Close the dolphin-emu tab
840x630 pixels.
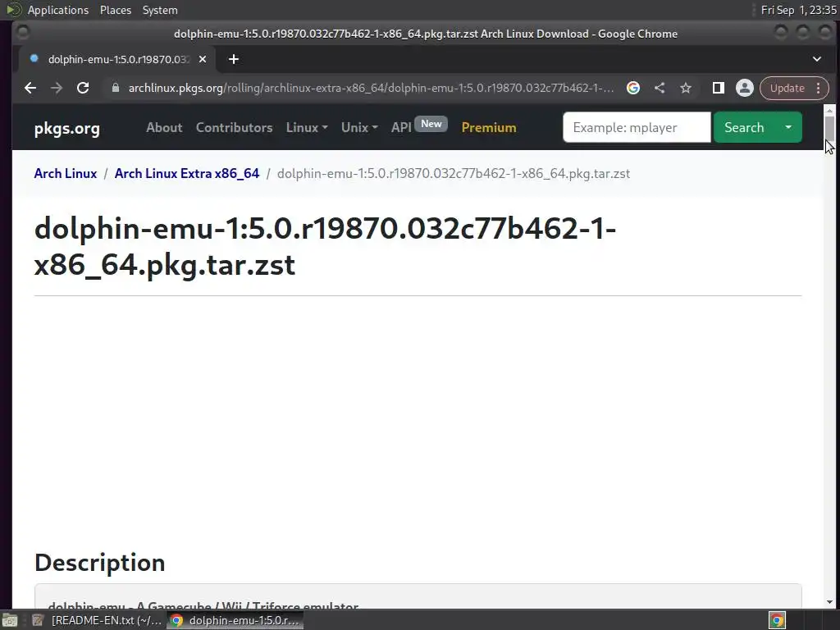pyautogui.click(x=203, y=59)
